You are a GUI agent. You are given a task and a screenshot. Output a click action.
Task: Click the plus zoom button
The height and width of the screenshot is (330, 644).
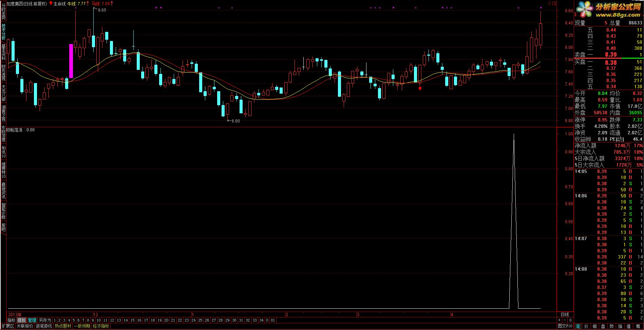[560, 320]
